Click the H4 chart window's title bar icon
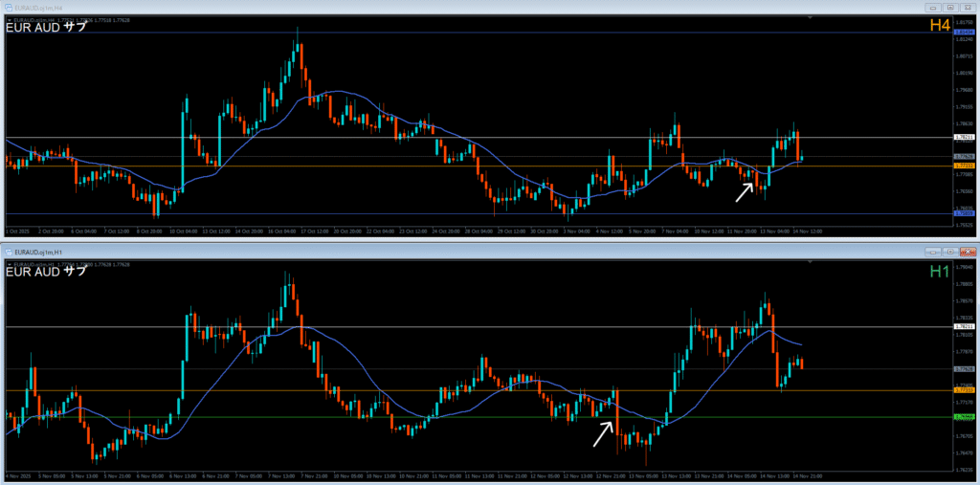 pyautogui.click(x=7, y=7)
